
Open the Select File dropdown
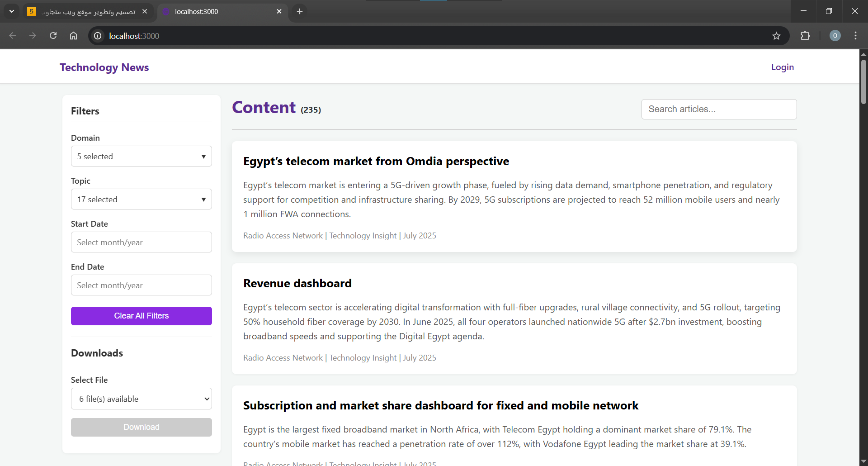click(141, 399)
